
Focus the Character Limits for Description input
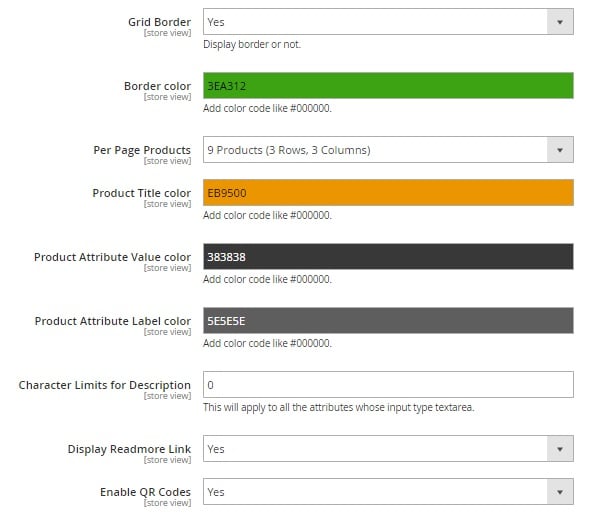388,385
